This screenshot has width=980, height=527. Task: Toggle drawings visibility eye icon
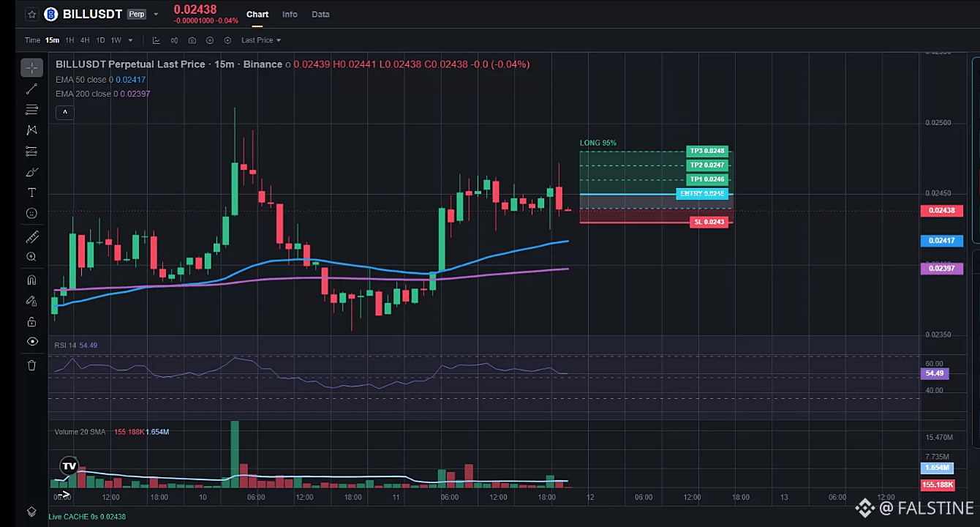(31, 342)
